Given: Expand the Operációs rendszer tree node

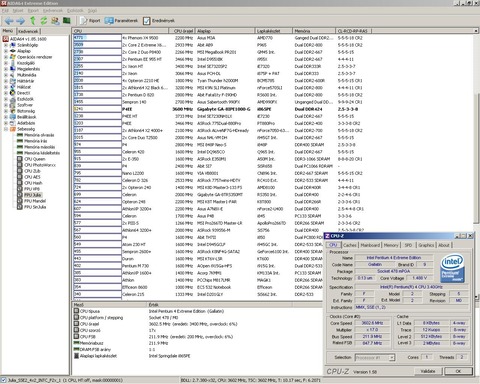Looking at the screenshot, I should [x=6, y=57].
